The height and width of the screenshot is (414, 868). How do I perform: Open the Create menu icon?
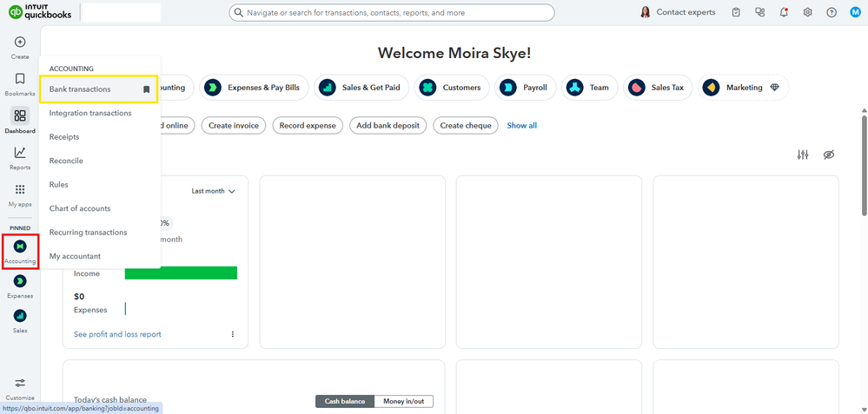20,42
